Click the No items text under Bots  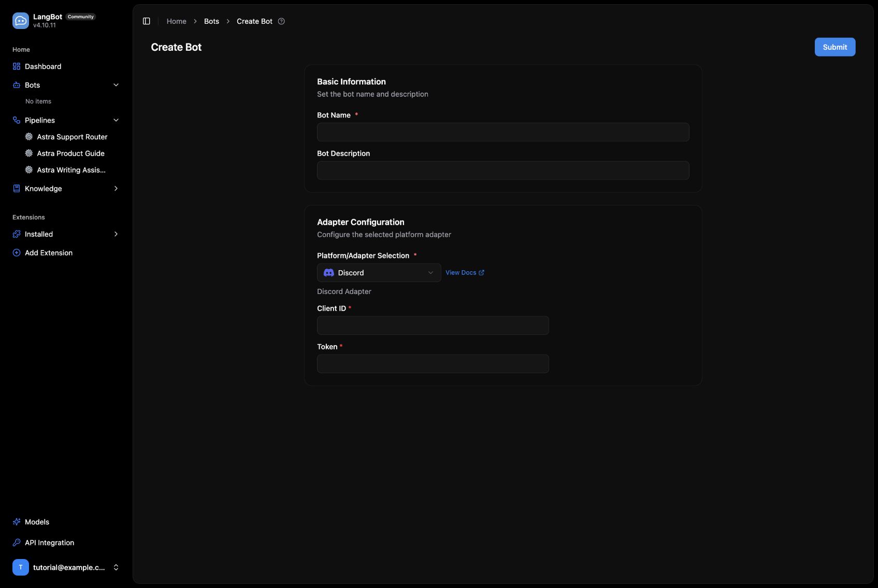pos(38,101)
